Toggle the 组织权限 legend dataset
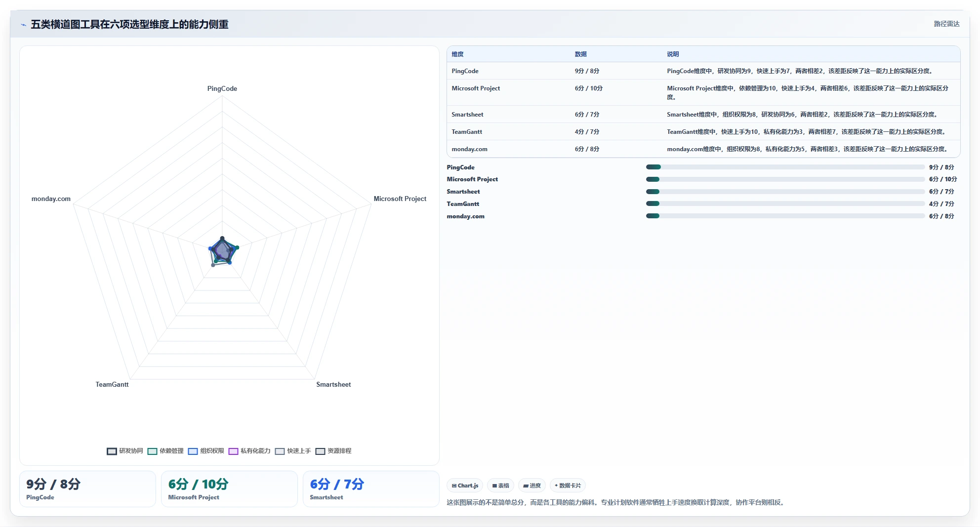Viewport: 980px width, 527px height. (x=206, y=451)
